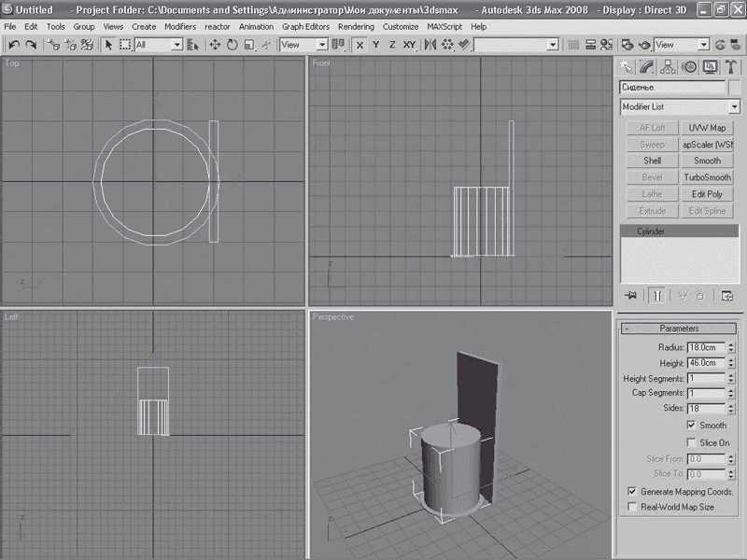Apply the Edit Poly modifier button
This screenshot has height=560, width=747.
pyautogui.click(x=707, y=194)
